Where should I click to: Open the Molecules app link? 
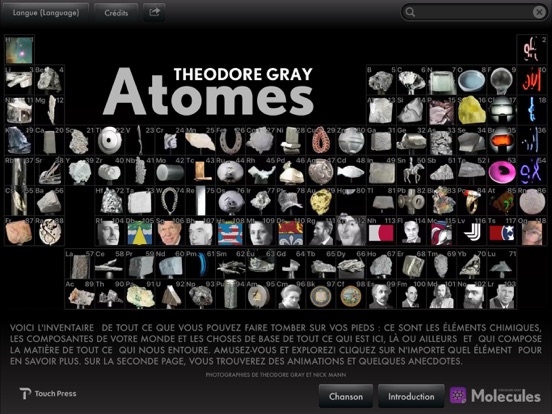[x=495, y=396]
